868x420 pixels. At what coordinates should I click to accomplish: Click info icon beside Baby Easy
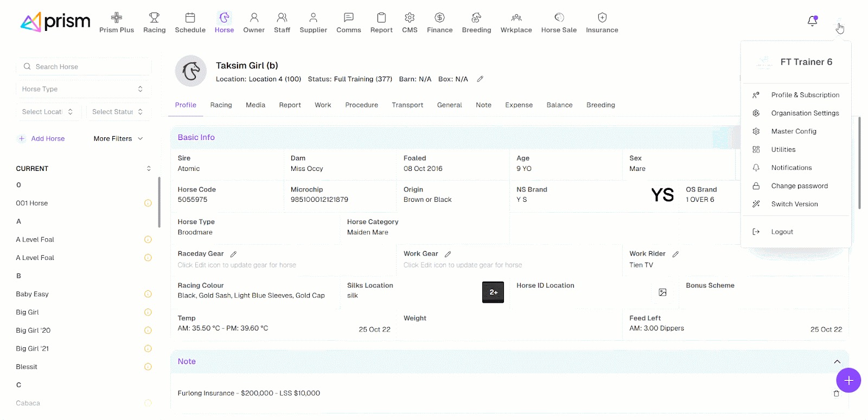148,294
